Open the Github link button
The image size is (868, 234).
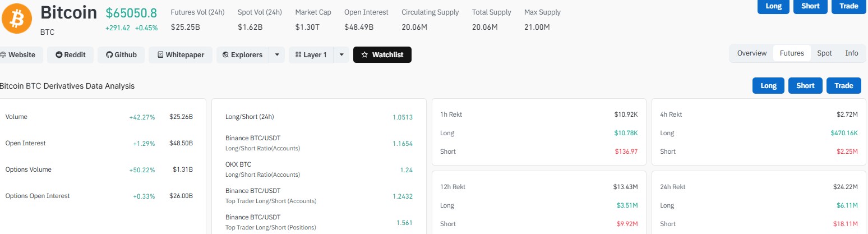(122, 54)
